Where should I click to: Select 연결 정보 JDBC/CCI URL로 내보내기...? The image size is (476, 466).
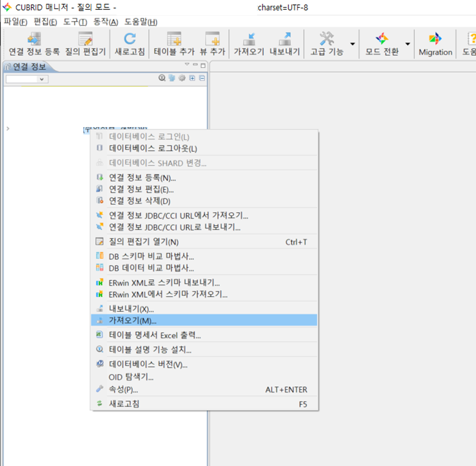[204, 227]
